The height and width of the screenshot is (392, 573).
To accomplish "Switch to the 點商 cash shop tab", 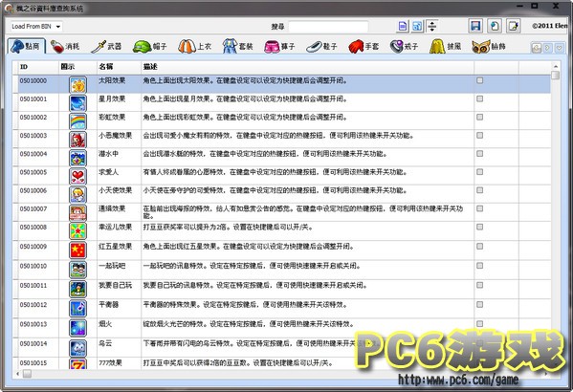I will tap(27, 47).
